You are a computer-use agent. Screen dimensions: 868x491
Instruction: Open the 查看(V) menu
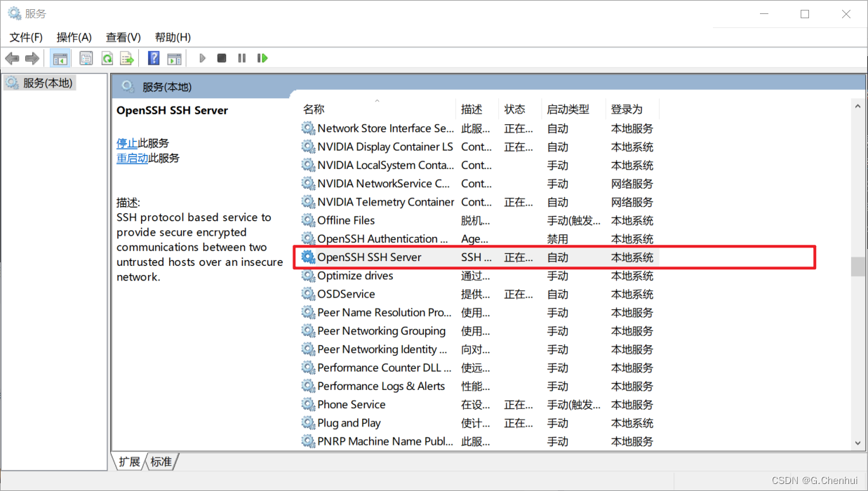[123, 37]
